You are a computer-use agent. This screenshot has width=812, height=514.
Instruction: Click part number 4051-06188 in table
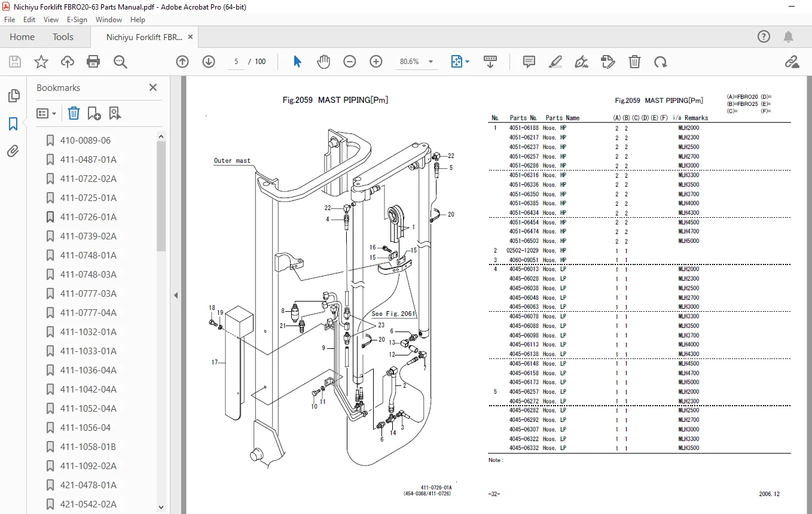tap(524, 128)
